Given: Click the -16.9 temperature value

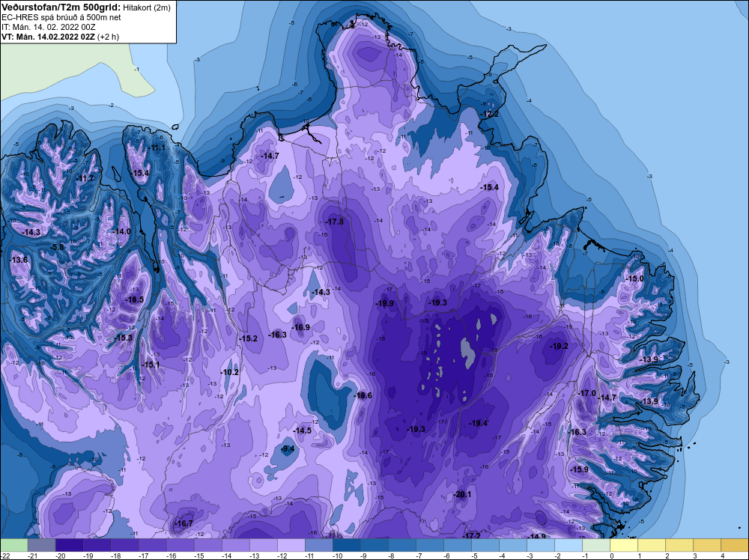Looking at the screenshot, I should [301, 327].
